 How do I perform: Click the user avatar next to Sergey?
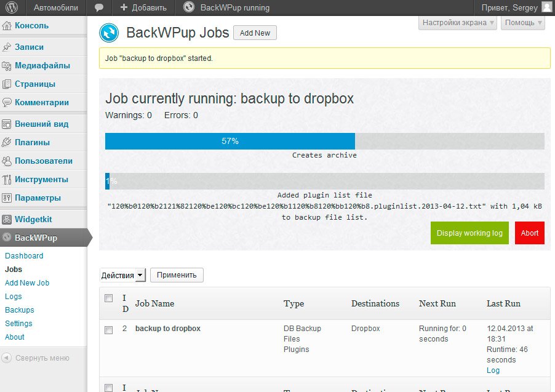[x=547, y=7]
